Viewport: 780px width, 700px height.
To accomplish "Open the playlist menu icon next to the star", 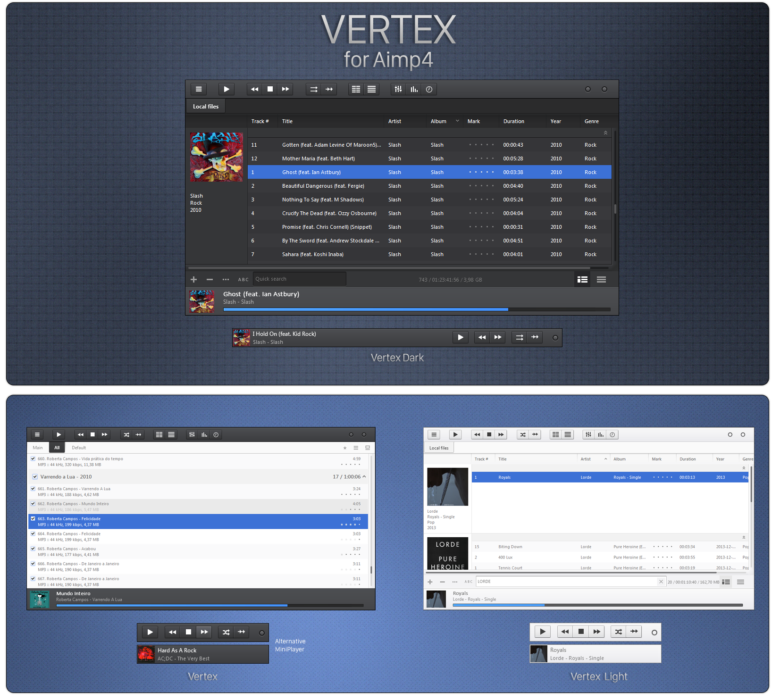I will click(356, 448).
